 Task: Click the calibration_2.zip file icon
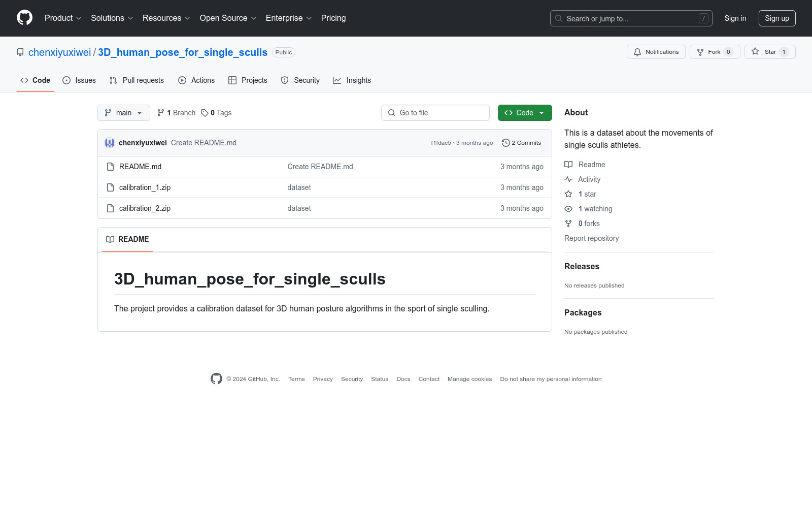(110, 208)
